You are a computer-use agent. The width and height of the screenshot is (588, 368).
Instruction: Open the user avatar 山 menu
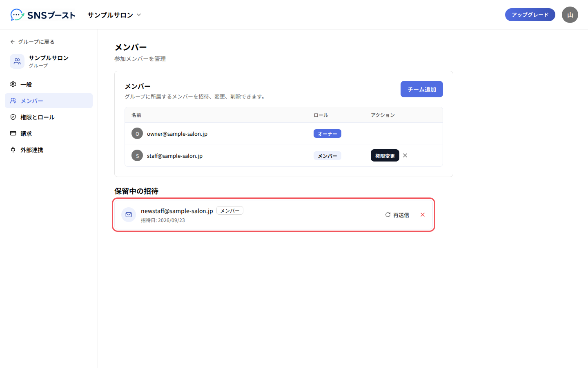[570, 15]
